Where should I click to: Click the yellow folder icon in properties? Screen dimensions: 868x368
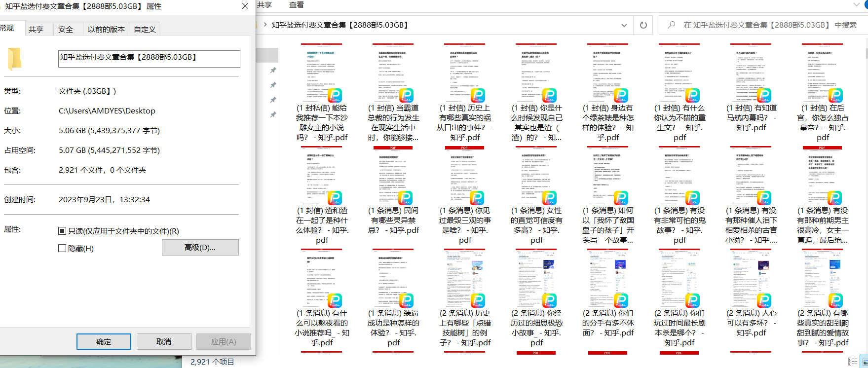click(14, 59)
